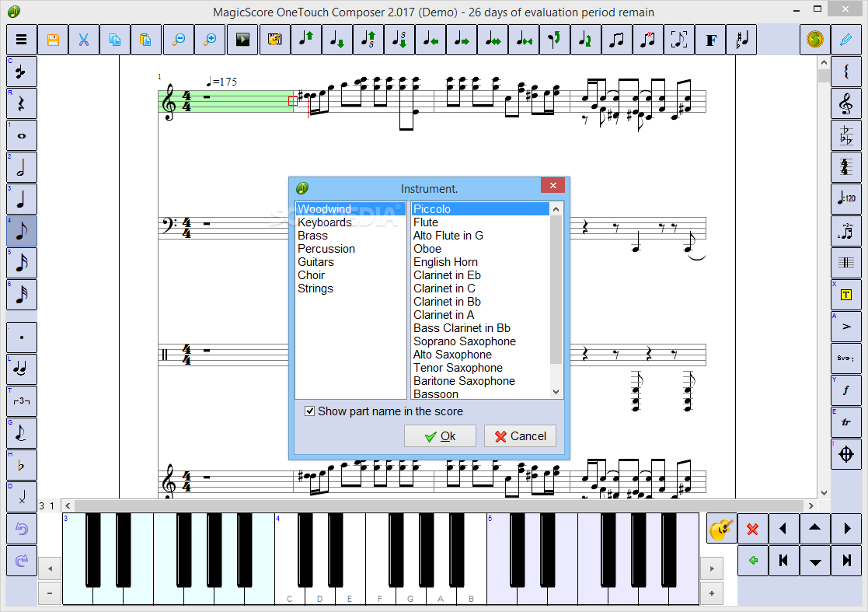Apply the flat accidental
The width and height of the screenshot is (868, 612).
tap(22, 465)
